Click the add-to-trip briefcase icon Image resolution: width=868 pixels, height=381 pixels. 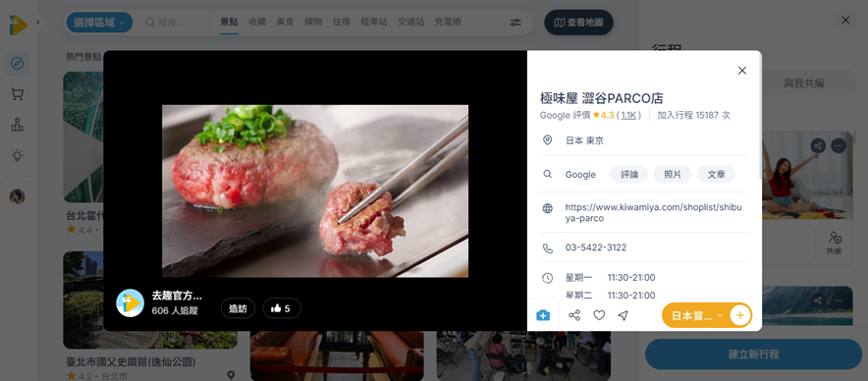tap(543, 315)
